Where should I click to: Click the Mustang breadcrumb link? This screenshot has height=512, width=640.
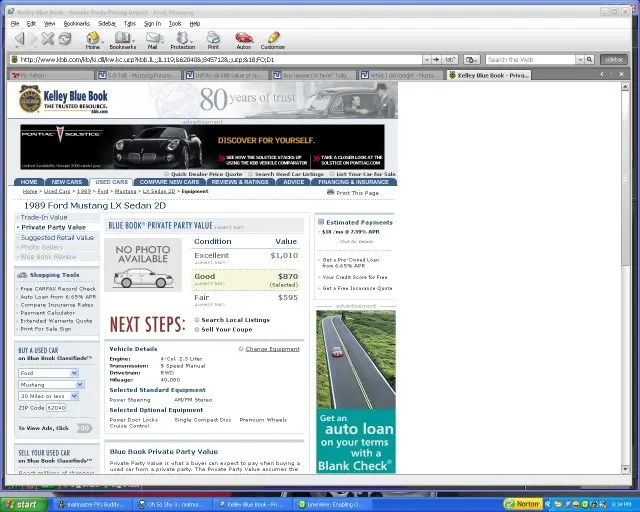click(125, 191)
